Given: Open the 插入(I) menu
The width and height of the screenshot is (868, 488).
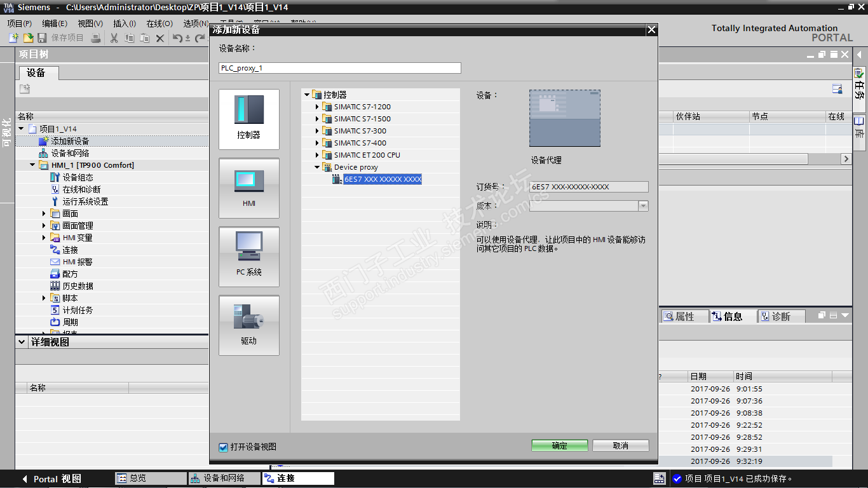Looking at the screenshot, I should 125,24.
